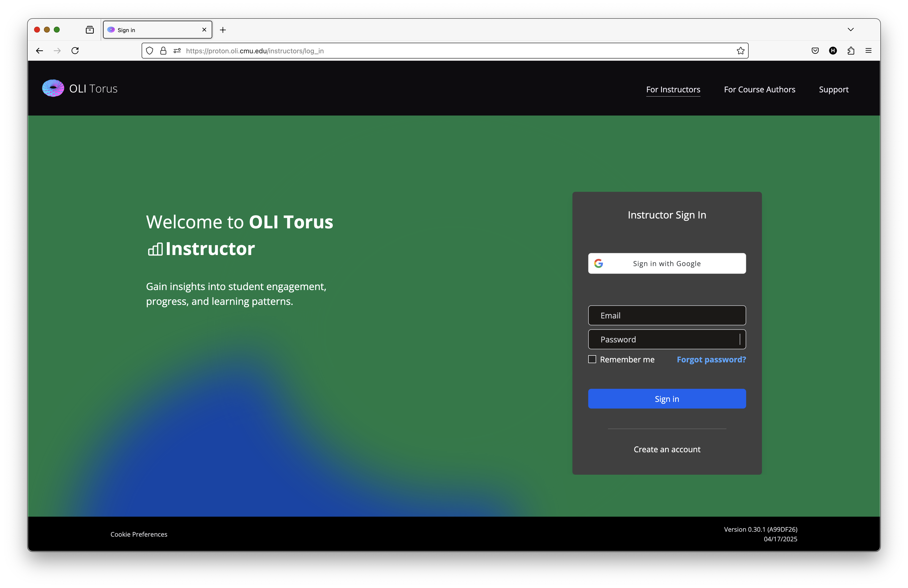Bookmark page with the star icon
Screen dimensions: 908x588
pos(740,51)
